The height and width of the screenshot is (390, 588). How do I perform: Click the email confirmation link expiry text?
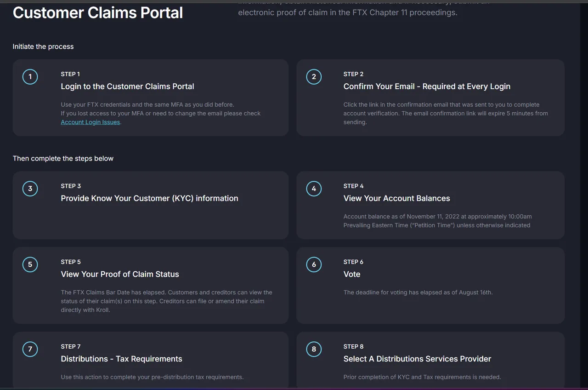(446, 113)
